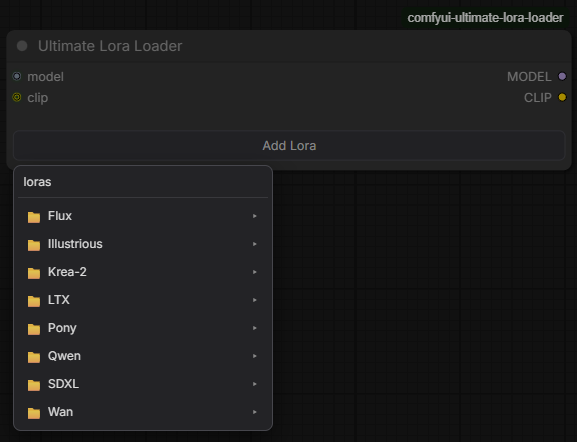Click the Krea-2 folder icon
The height and width of the screenshot is (442, 577).
34,273
